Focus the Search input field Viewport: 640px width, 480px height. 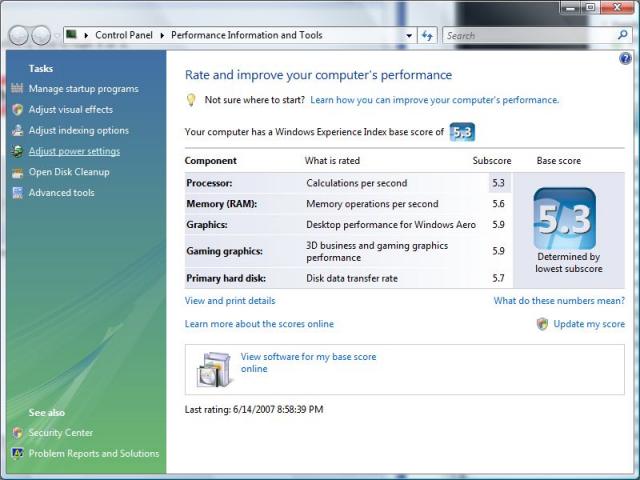(531, 36)
